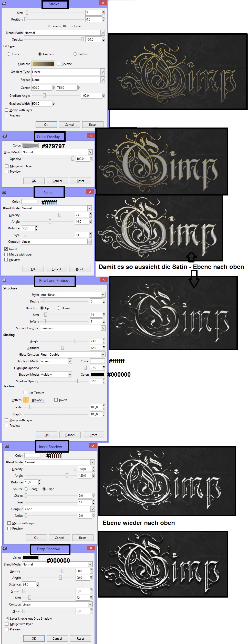This screenshot has height=644, width=248.
Task: Click the GIMP icon in the Color Overlay title bar
Action: pos(4,136)
